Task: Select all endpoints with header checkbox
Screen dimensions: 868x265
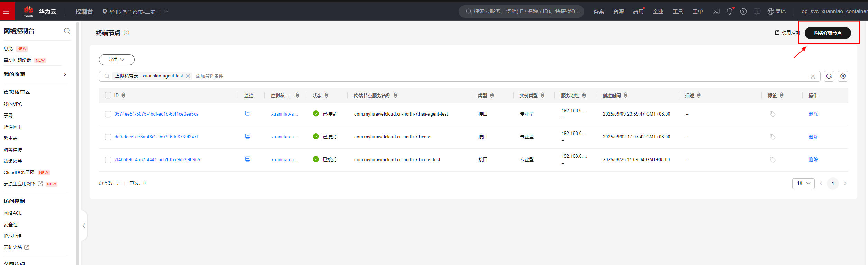Action: 108,95
